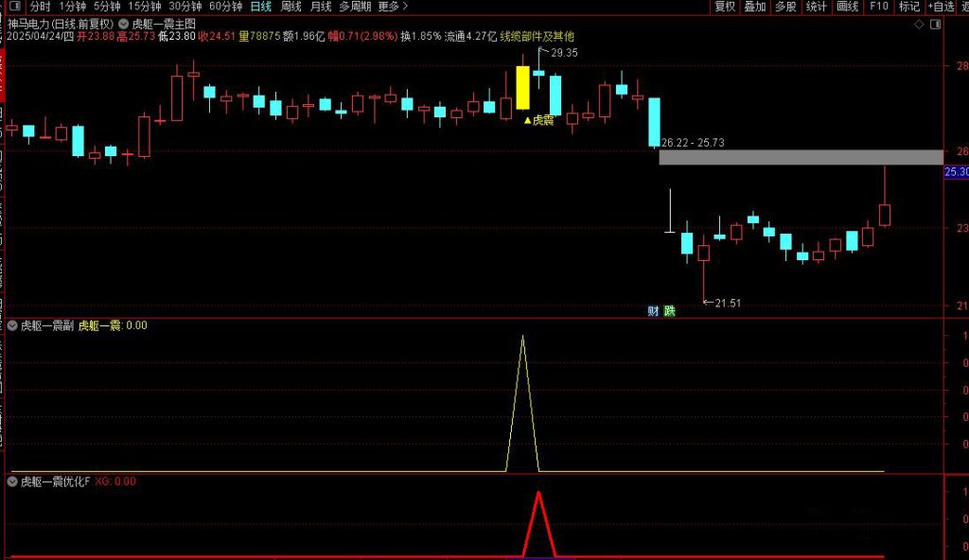Click the 财 marker icon on chart
This screenshot has width=969, height=560.
point(653,310)
